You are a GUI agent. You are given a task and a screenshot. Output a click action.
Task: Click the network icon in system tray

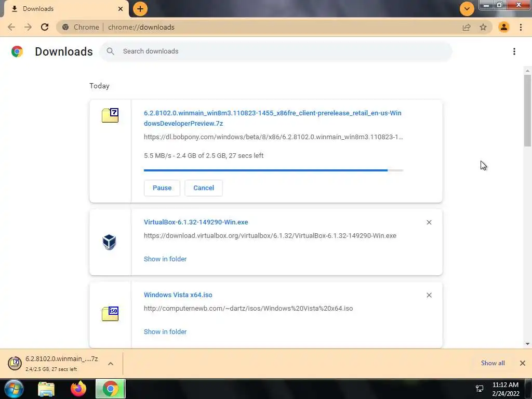coord(480,389)
